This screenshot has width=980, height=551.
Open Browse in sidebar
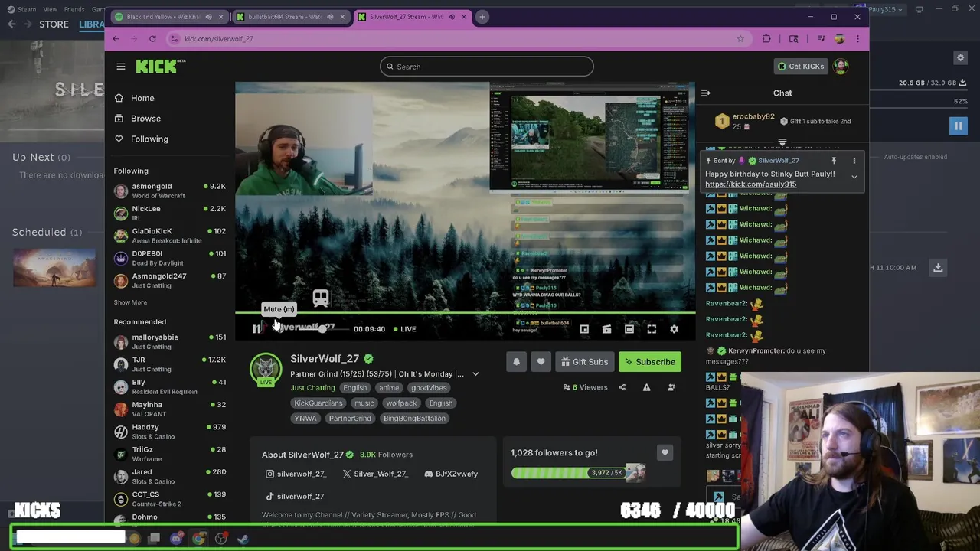137,119
